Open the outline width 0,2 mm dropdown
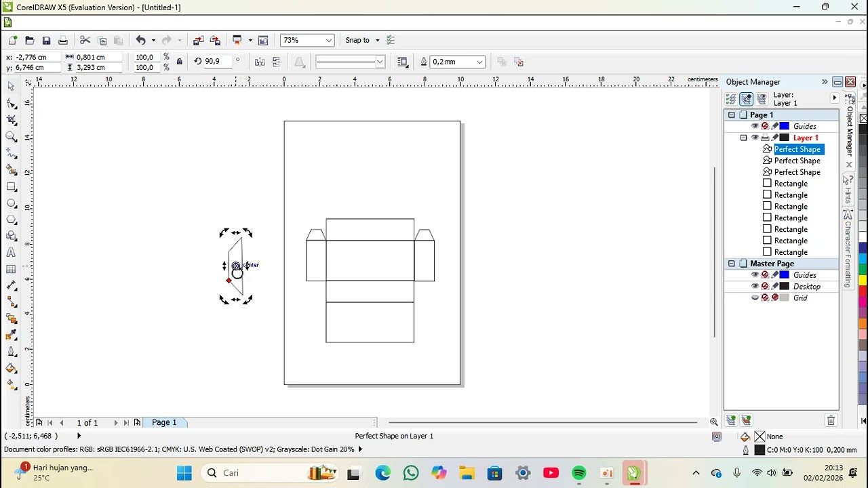868x488 pixels. (479, 62)
